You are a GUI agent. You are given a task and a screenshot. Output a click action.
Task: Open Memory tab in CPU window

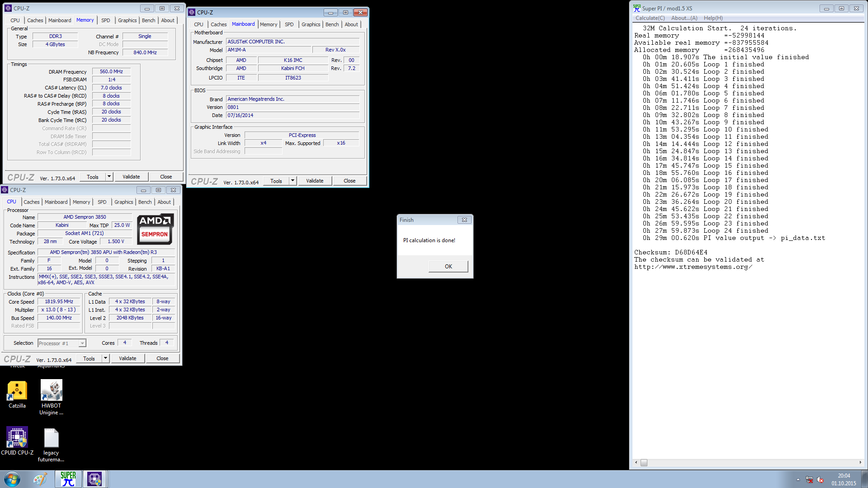[x=81, y=202]
